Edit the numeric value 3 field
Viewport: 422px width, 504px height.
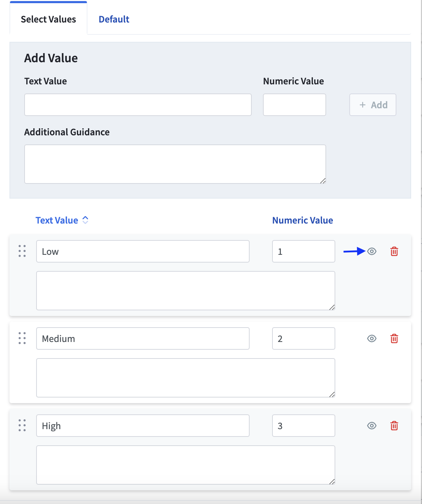tap(304, 426)
